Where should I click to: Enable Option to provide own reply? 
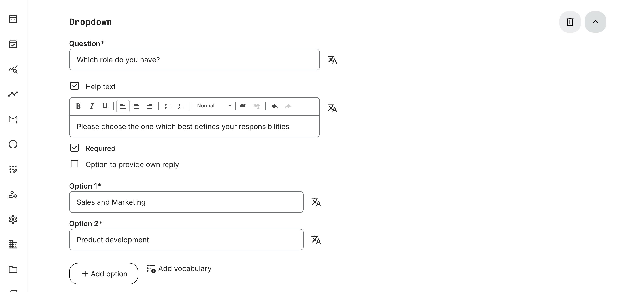(x=75, y=164)
